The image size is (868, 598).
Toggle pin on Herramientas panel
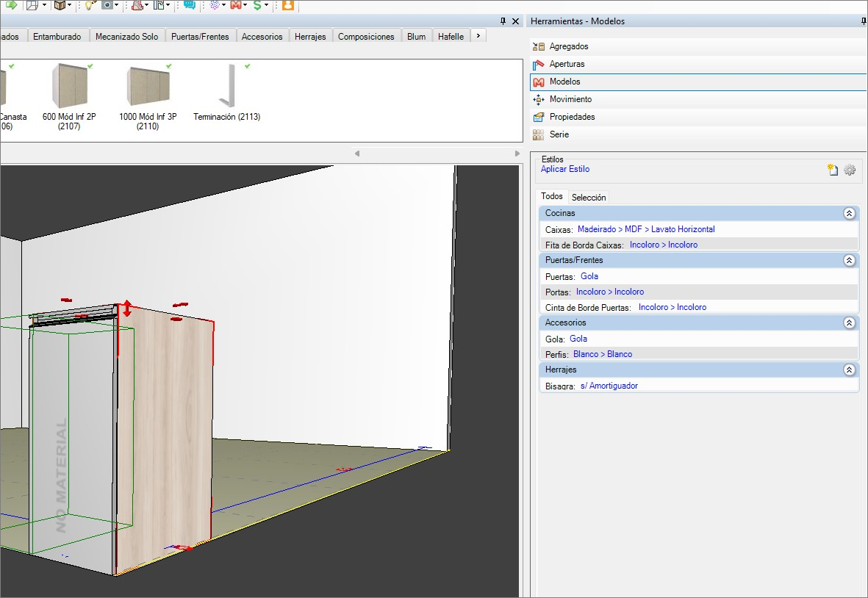tap(864, 22)
